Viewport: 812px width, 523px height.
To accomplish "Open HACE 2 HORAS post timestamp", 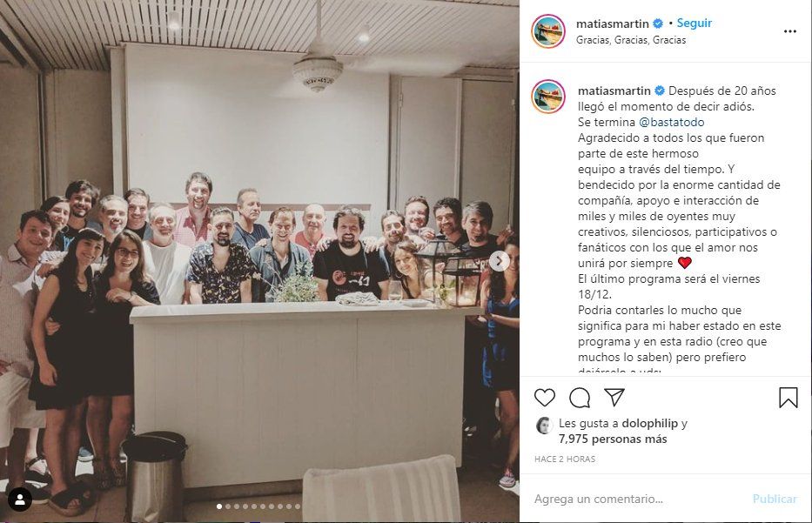I will (565, 459).
